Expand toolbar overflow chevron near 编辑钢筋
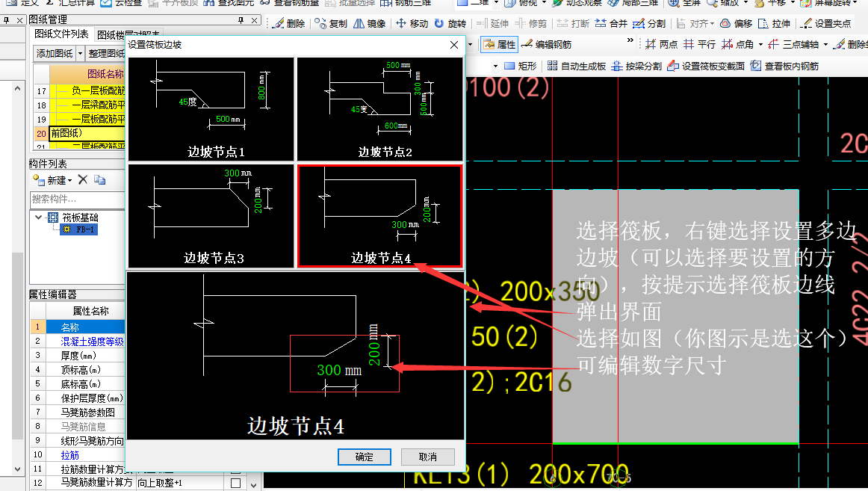The width and height of the screenshot is (868, 491). coord(630,40)
